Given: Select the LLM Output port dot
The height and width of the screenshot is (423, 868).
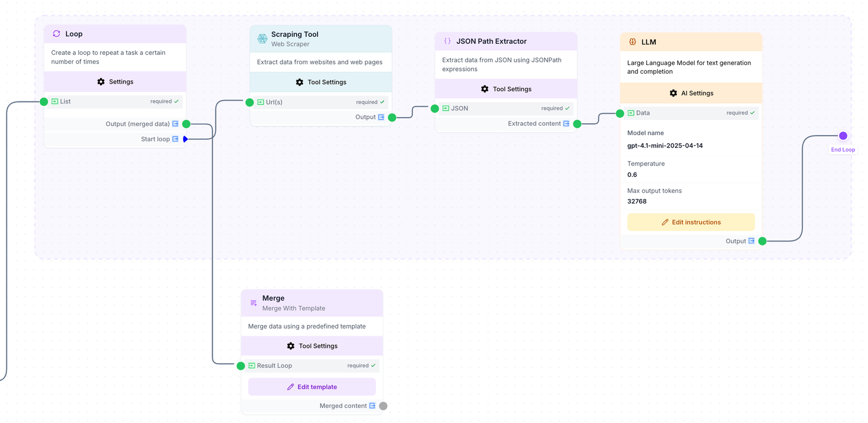Looking at the screenshot, I should click(762, 241).
